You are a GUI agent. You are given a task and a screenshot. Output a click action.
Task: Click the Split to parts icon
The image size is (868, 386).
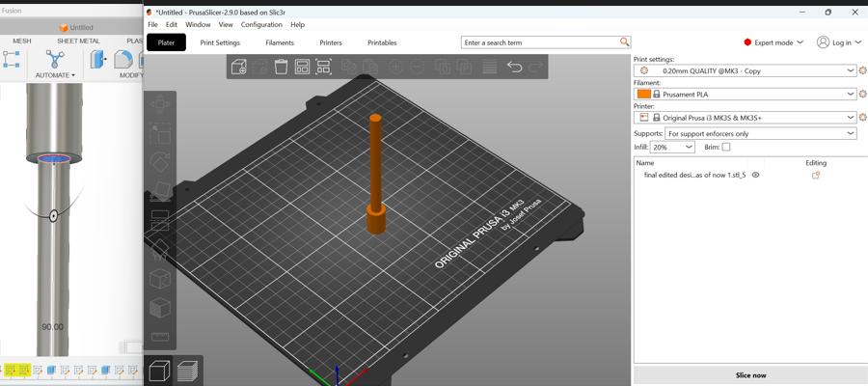click(464, 67)
